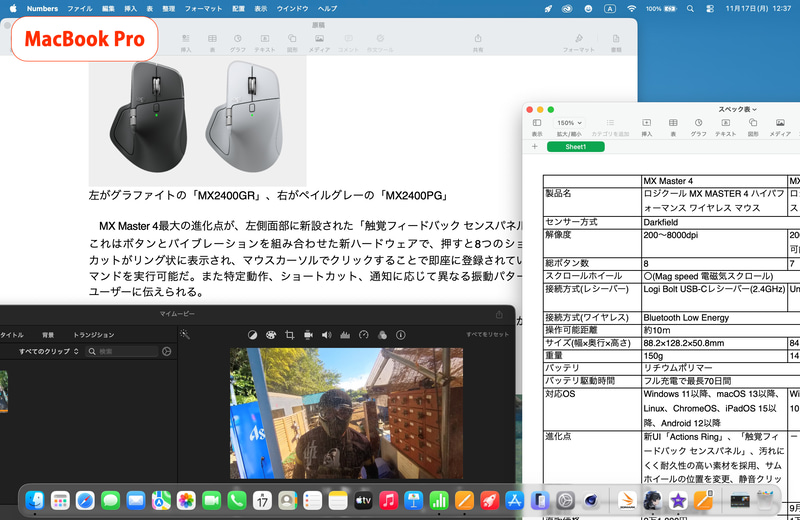Screen dimensions: 800x520
Task: Open Safari from the Dock
Action: [x=85, y=501]
